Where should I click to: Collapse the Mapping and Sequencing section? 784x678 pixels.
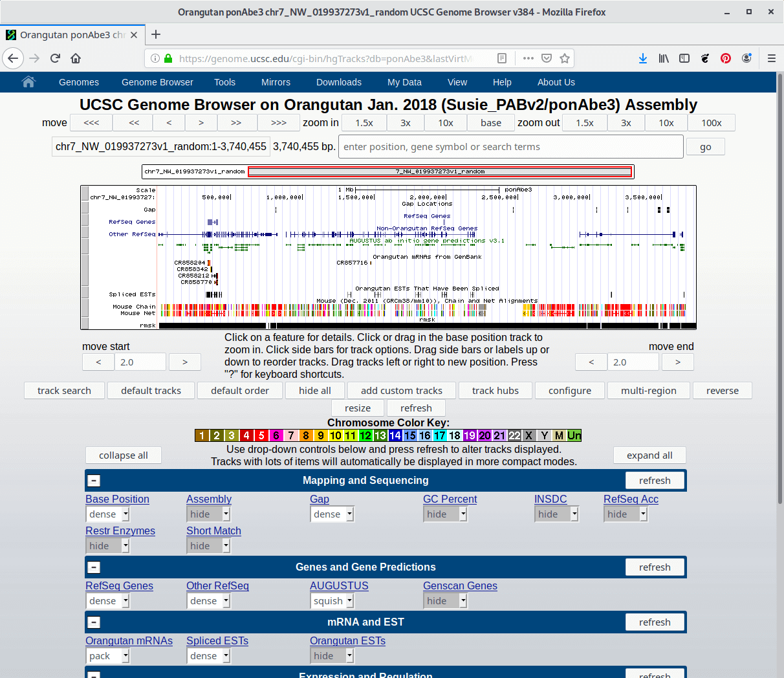click(94, 480)
